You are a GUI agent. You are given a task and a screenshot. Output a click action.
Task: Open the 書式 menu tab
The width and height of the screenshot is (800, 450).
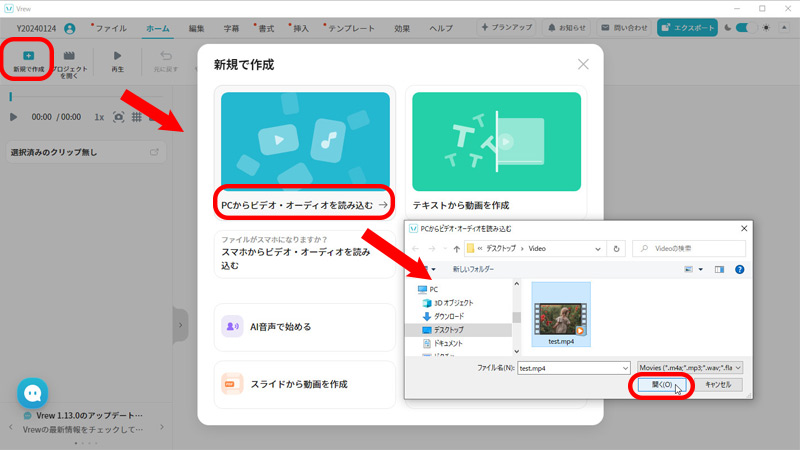pyautogui.click(x=265, y=29)
